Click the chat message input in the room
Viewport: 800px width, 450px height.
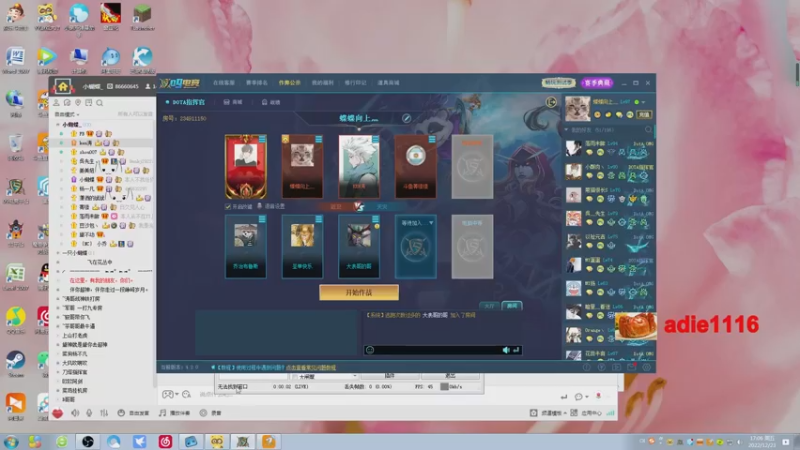point(437,350)
